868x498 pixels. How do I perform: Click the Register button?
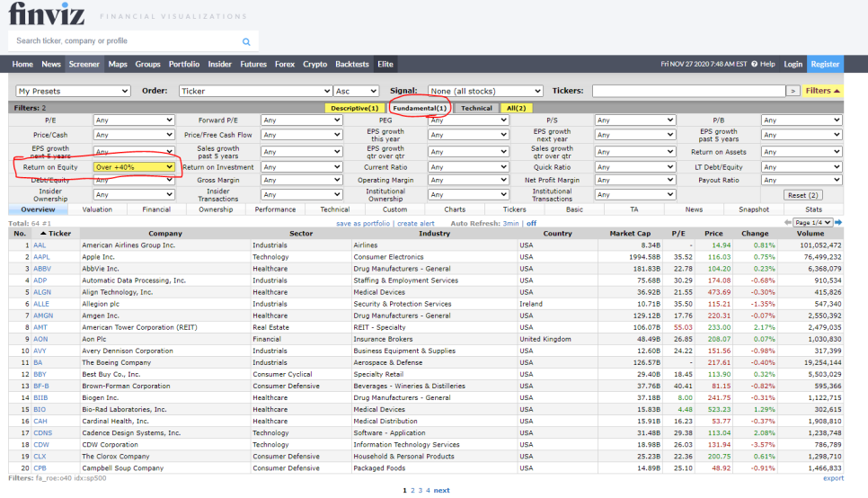click(825, 64)
